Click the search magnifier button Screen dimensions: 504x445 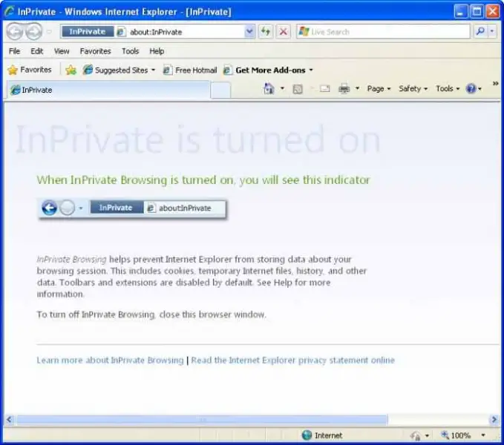pos(480,31)
